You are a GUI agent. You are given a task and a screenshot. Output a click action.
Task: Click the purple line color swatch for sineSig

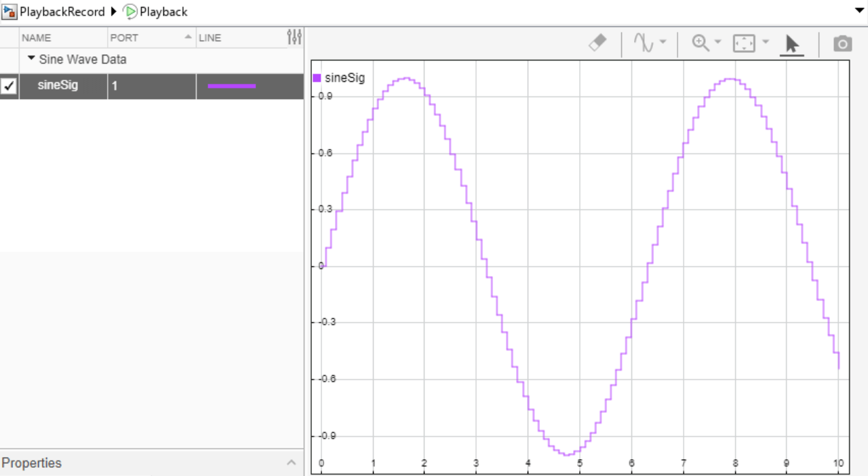pyautogui.click(x=233, y=85)
